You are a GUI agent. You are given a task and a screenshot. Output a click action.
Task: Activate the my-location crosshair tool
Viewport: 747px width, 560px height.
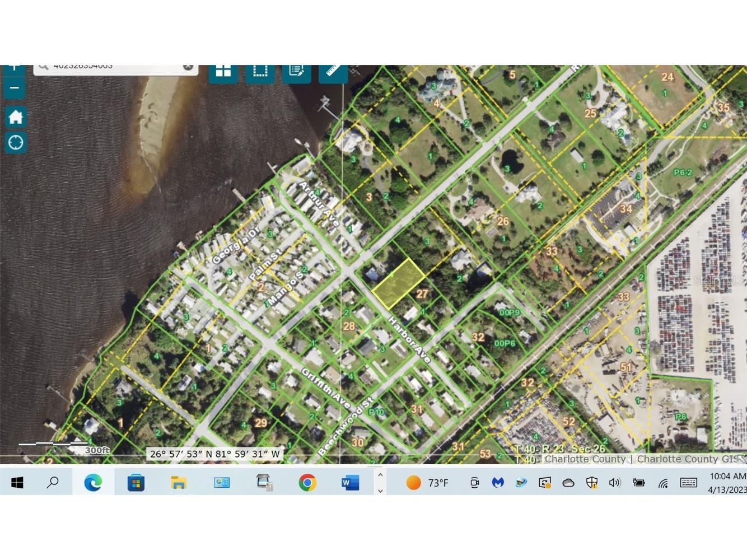click(x=15, y=143)
